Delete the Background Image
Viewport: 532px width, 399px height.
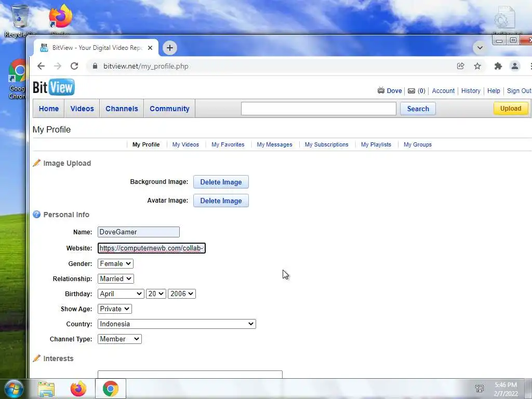(221, 182)
